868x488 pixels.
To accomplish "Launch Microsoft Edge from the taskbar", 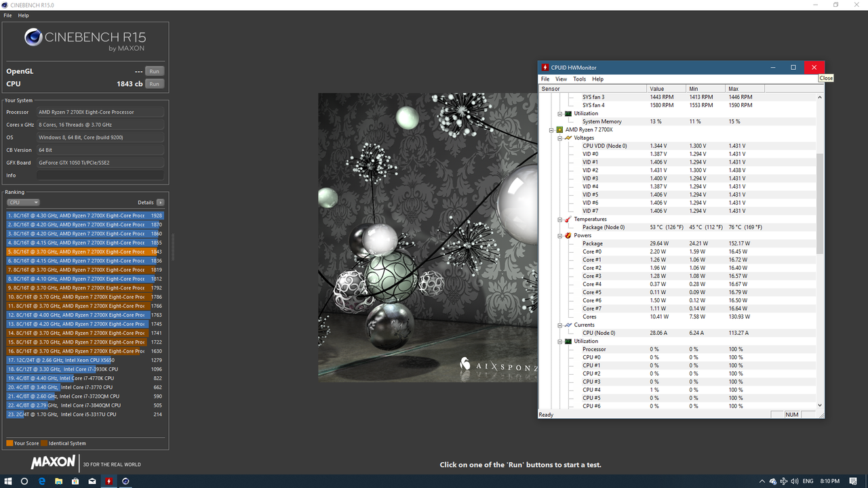I will (41, 481).
